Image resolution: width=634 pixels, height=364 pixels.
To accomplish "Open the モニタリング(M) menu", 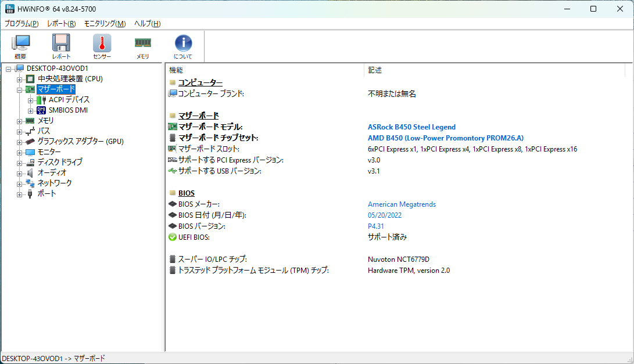I will 105,24.
